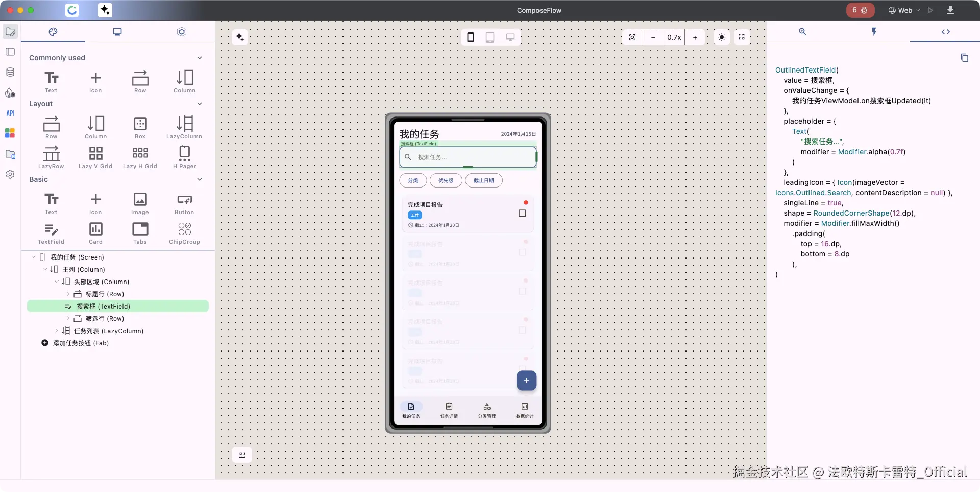Open the assets folder sidebar icon
This screenshot has width=980, height=492.
(10, 154)
